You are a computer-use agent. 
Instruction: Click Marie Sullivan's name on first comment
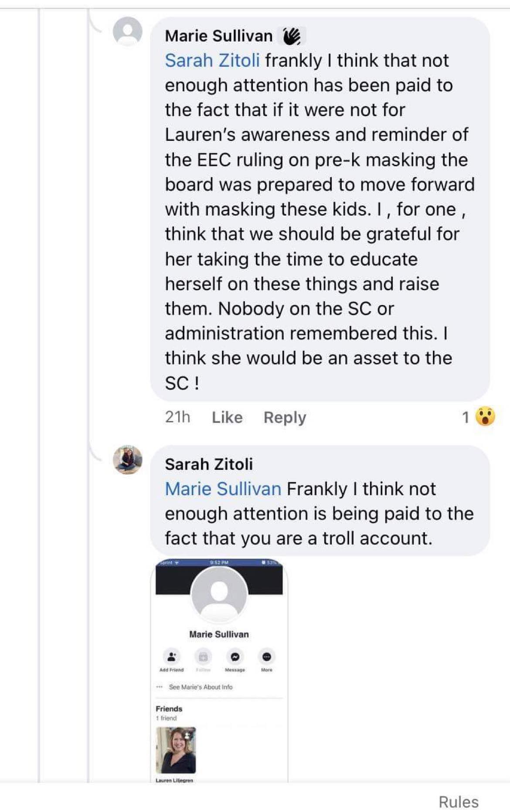click(x=218, y=36)
